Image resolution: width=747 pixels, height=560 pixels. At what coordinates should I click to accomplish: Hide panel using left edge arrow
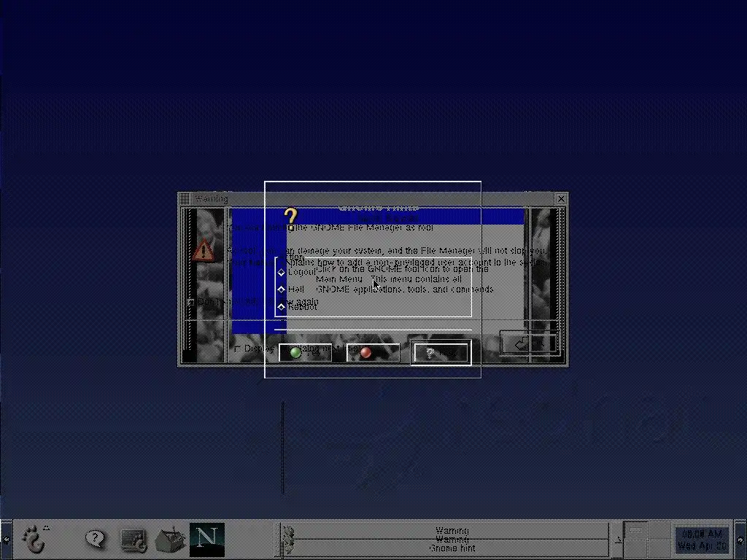6,540
